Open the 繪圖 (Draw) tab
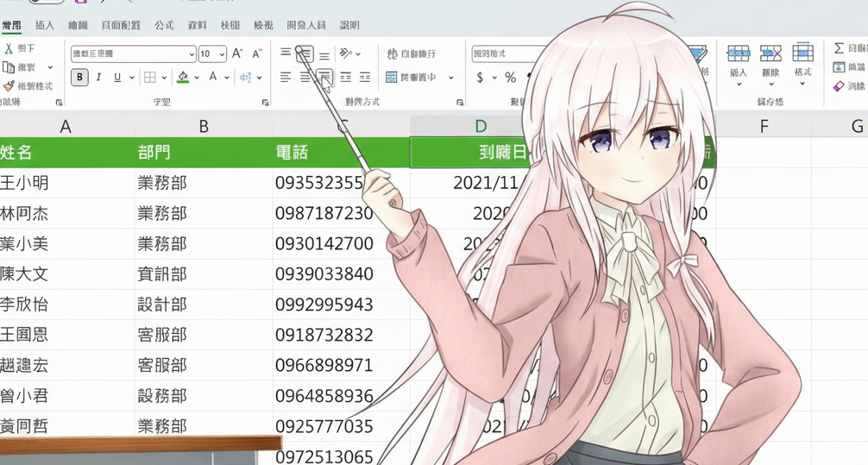This screenshot has width=868, height=465. 78,25
